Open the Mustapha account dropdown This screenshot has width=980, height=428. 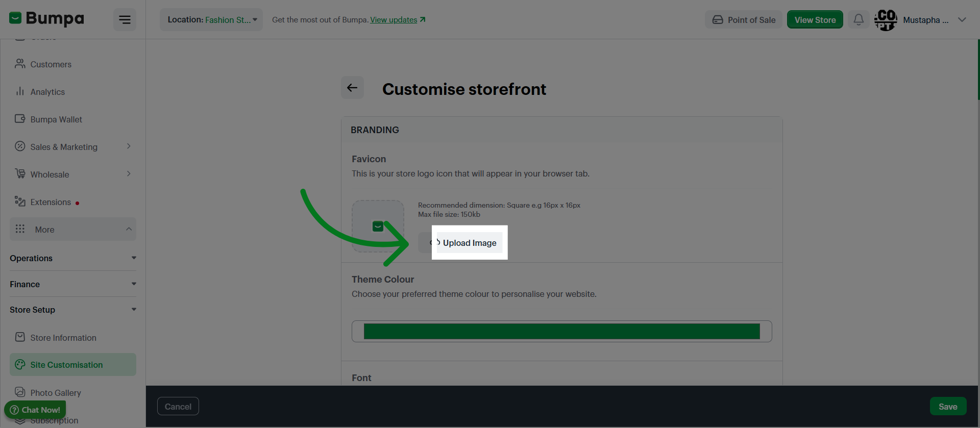[x=962, y=20]
